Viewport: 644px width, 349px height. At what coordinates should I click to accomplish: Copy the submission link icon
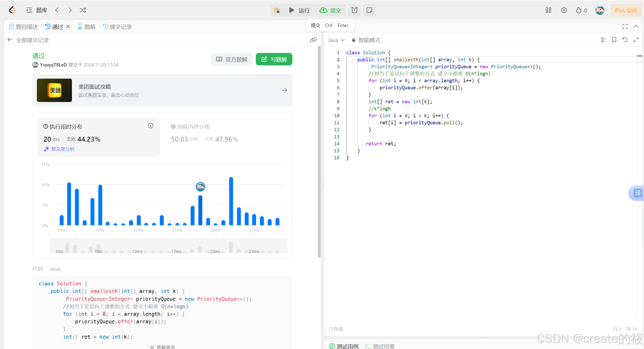point(313,40)
